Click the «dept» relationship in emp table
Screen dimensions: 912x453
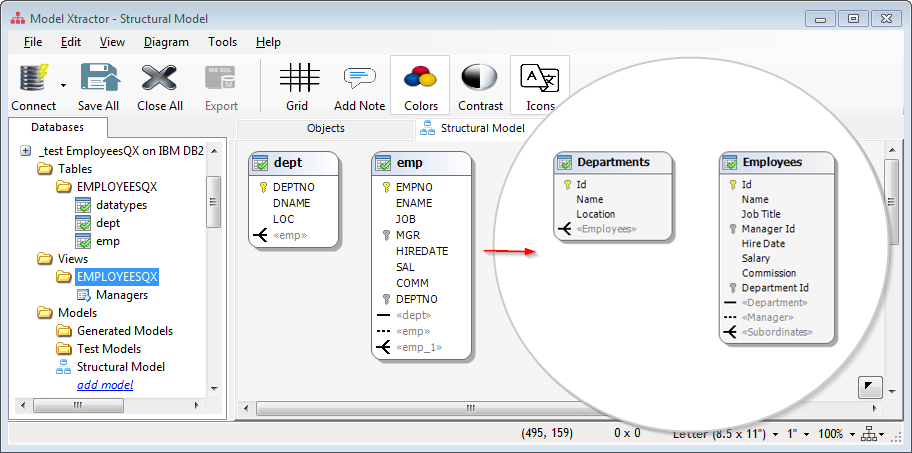(x=414, y=315)
